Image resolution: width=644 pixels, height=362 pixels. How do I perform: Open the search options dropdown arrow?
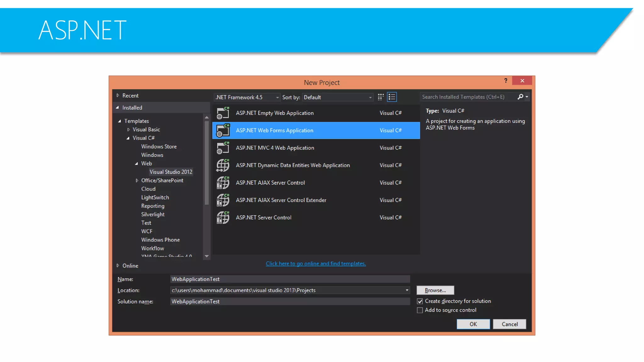point(527,97)
